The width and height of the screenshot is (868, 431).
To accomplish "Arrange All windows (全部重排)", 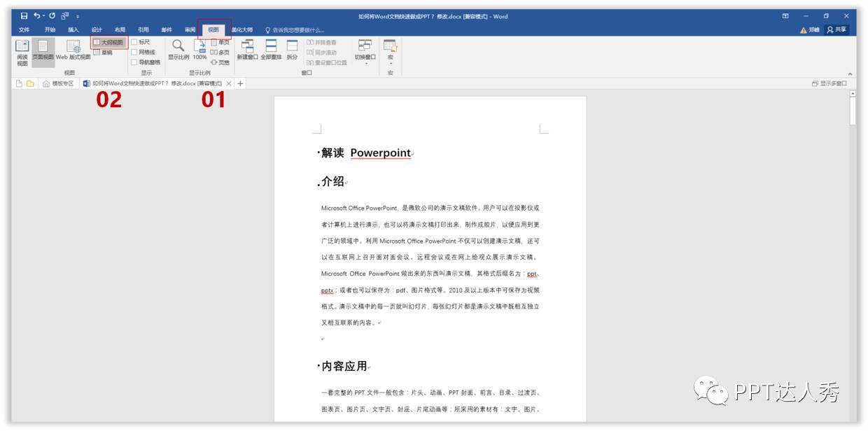I will point(271,50).
